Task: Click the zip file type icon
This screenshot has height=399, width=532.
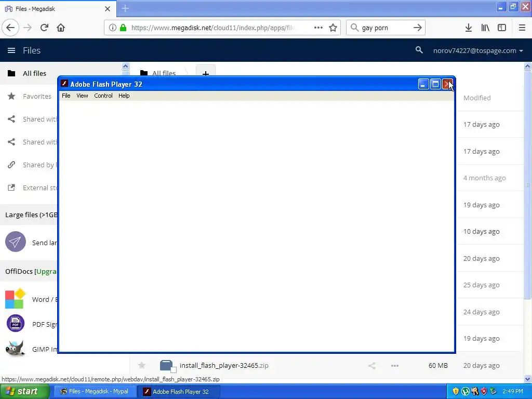Action: (167, 365)
